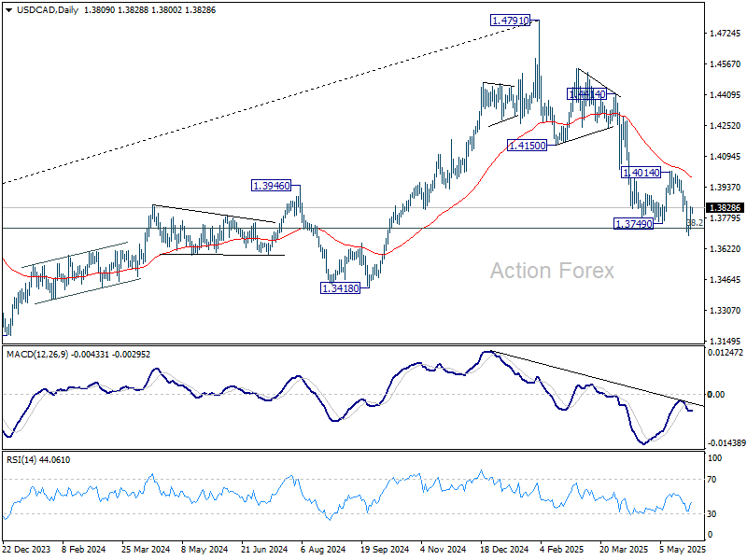This screenshot has width=747, height=560.
Task: Click the RSI 70 level label
Action: pos(712,480)
